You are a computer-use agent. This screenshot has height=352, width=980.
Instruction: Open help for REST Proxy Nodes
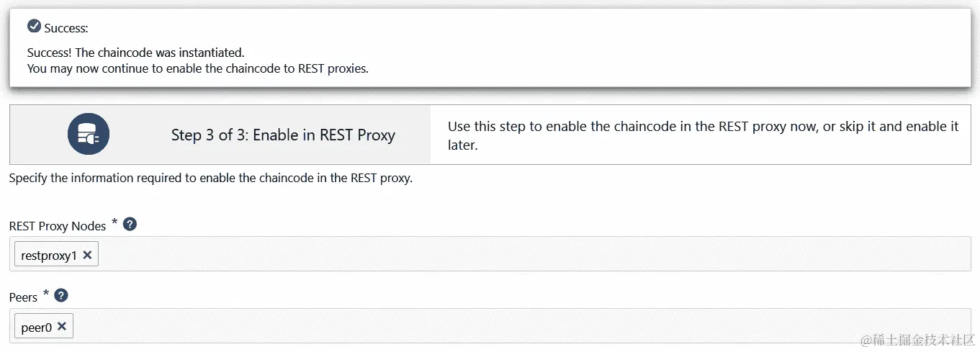pyautogui.click(x=130, y=225)
